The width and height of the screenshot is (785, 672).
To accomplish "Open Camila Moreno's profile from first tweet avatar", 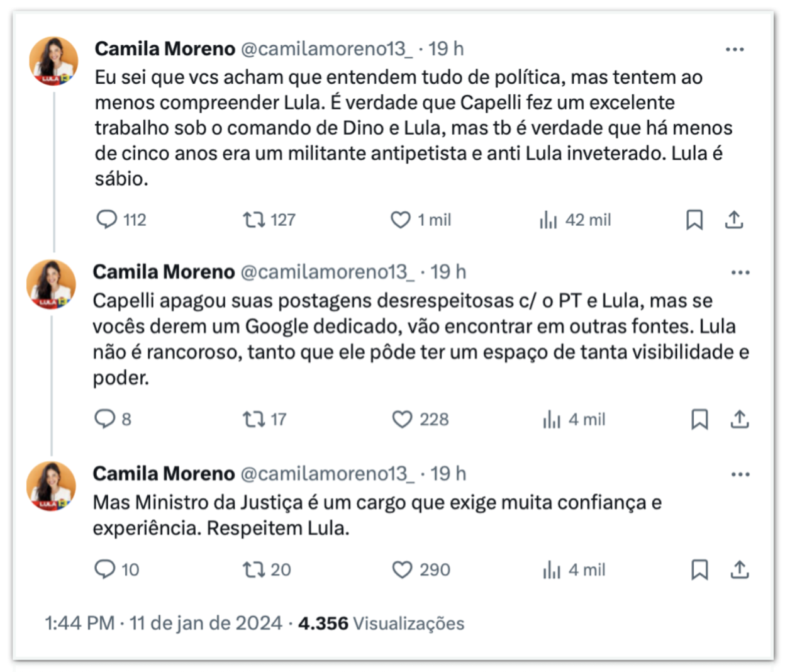I will click(54, 61).
